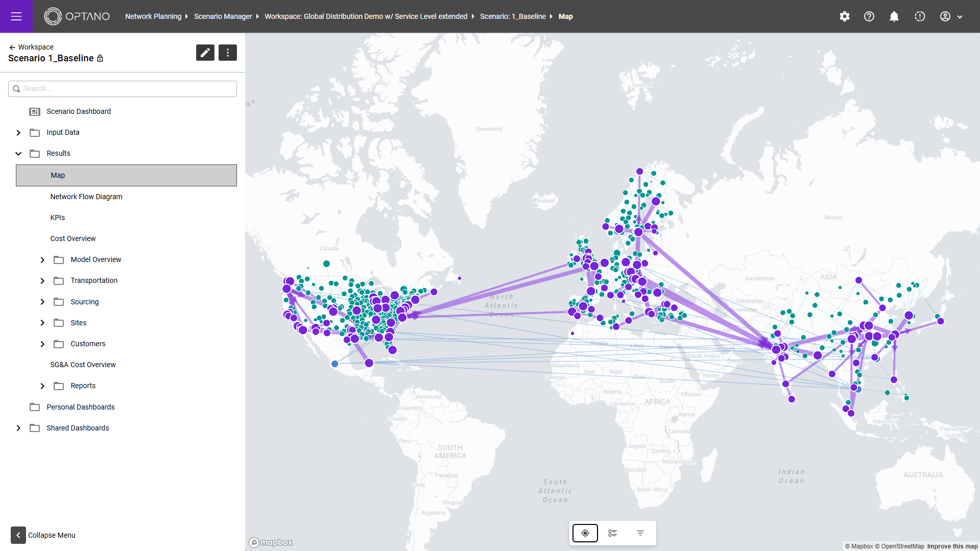
Task: Open Network Flow Diagram view
Action: pyautogui.click(x=86, y=197)
